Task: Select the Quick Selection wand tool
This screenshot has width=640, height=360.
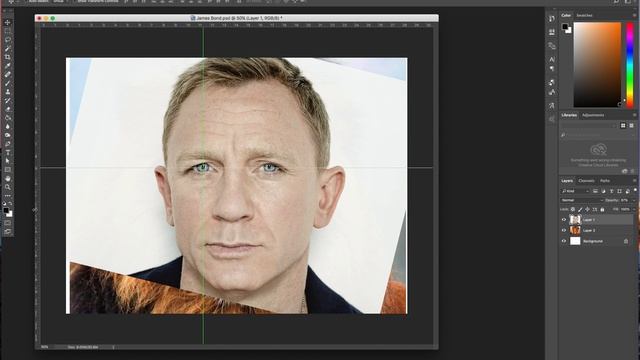Action: (8, 49)
